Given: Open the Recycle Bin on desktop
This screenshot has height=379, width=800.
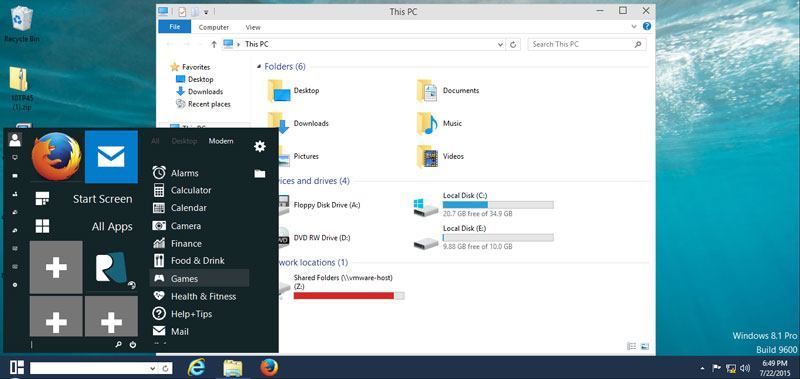Looking at the screenshot, I should (22, 24).
